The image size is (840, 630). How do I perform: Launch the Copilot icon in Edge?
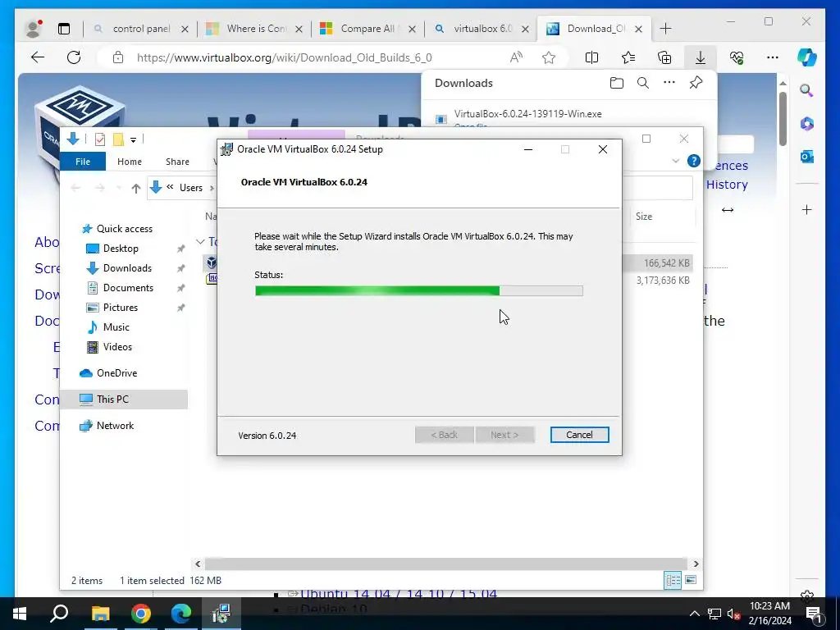click(x=807, y=57)
